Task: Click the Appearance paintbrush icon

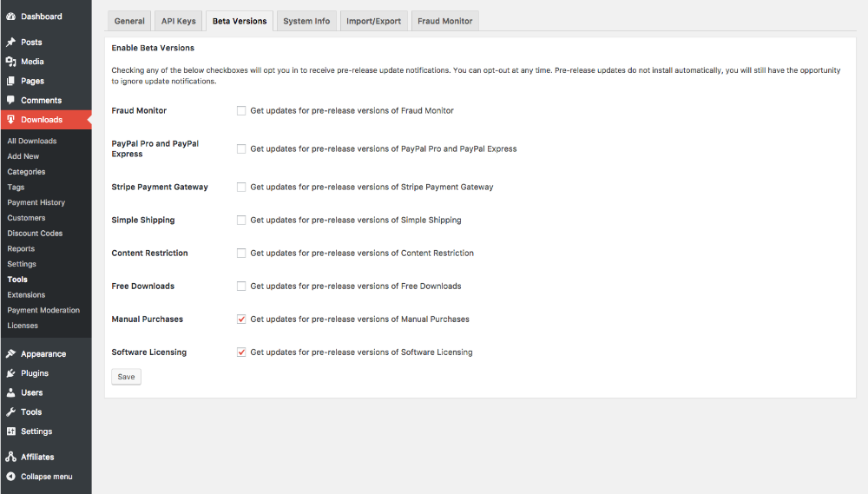Action: [10, 353]
